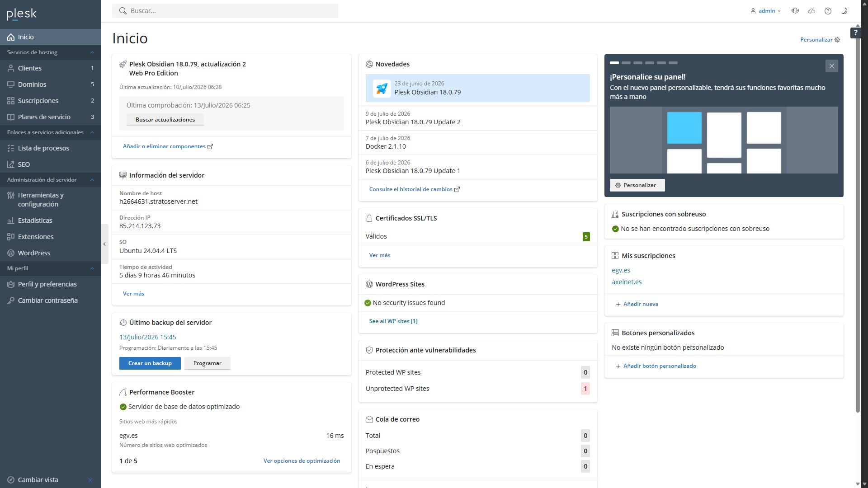Click the Clientes person icon in sidebar
Screen dimensions: 868x488
click(x=11, y=68)
